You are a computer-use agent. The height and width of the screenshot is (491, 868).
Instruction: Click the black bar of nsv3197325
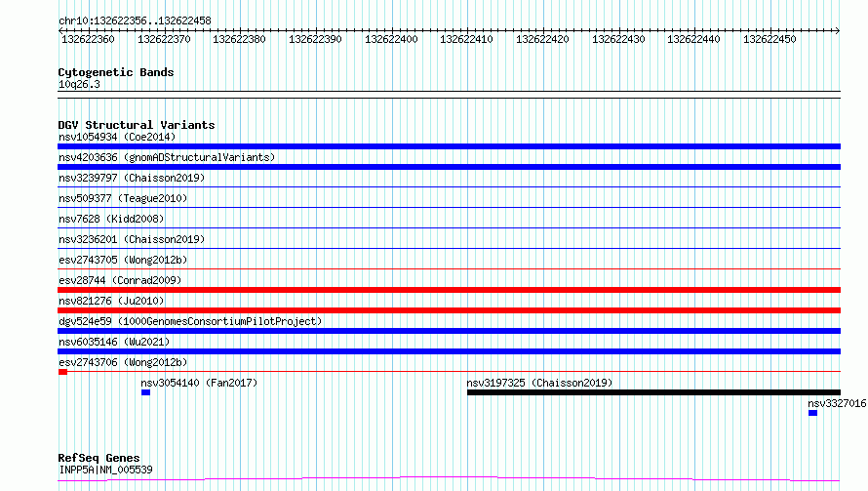[x=653, y=392]
